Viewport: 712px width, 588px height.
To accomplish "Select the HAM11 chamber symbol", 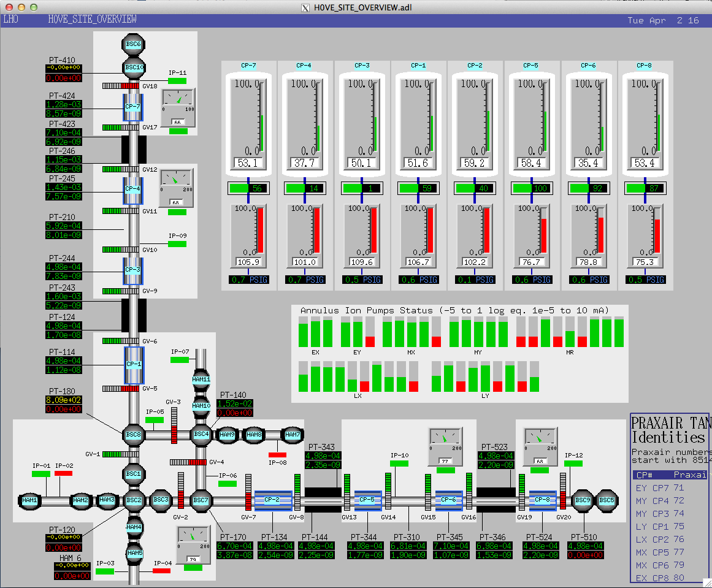I will [x=201, y=380].
